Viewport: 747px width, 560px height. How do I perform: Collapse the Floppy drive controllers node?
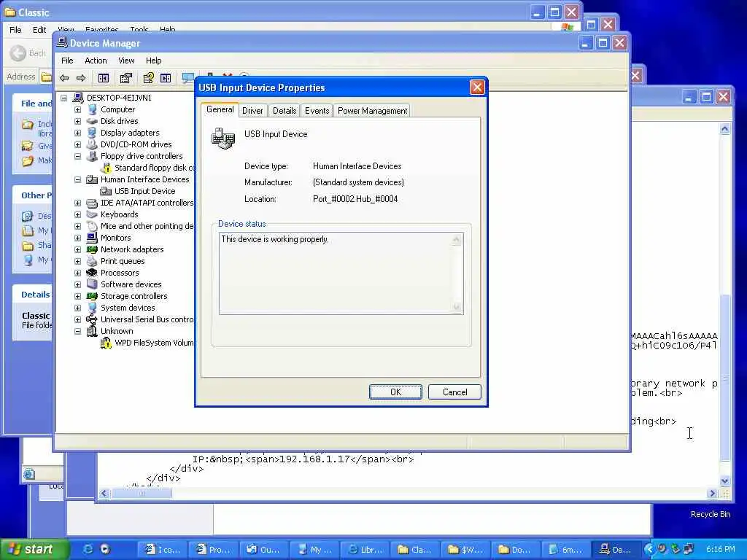(x=77, y=156)
